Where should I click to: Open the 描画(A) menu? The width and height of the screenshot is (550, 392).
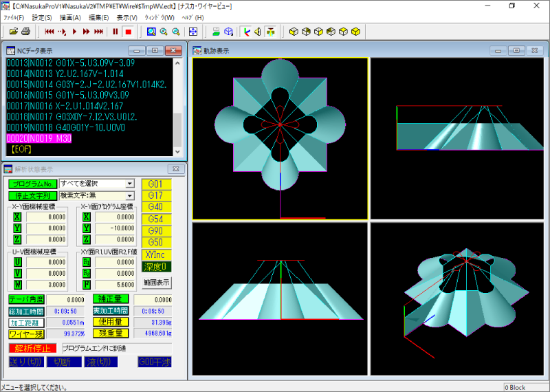pos(70,18)
